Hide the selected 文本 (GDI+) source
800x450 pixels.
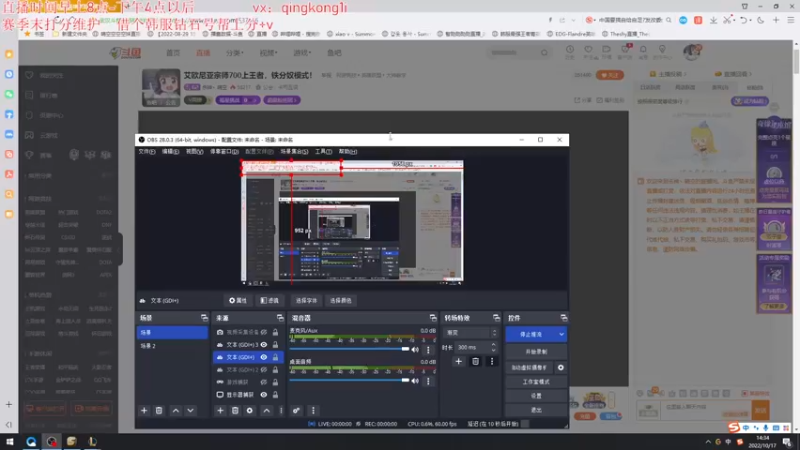point(264,357)
